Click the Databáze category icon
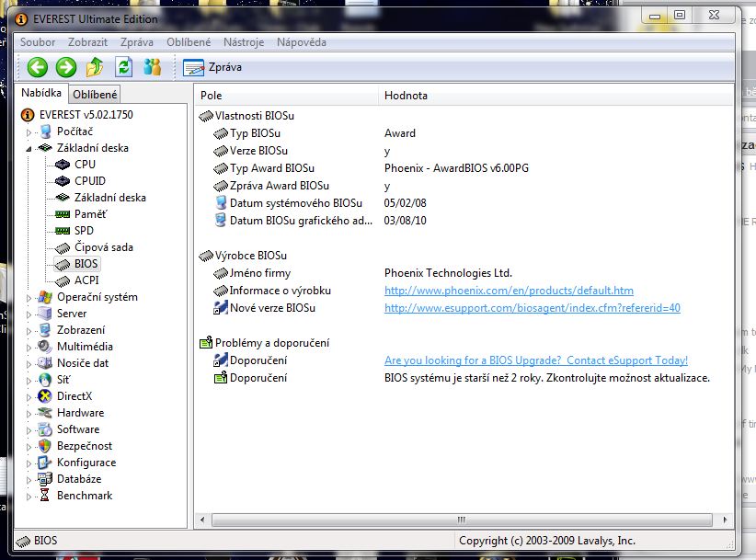This screenshot has height=560, width=756. pyautogui.click(x=45, y=478)
